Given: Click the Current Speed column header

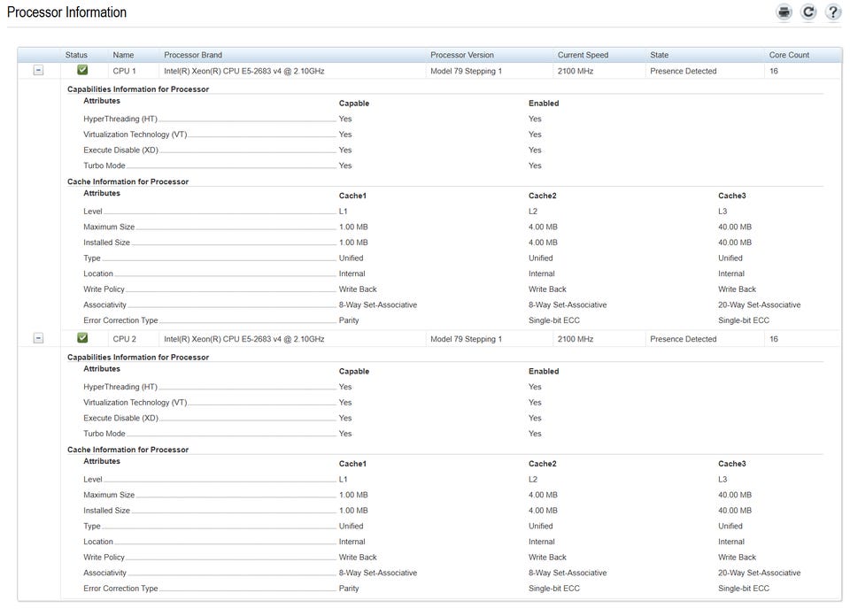Looking at the screenshot, I should pos(583,55).
